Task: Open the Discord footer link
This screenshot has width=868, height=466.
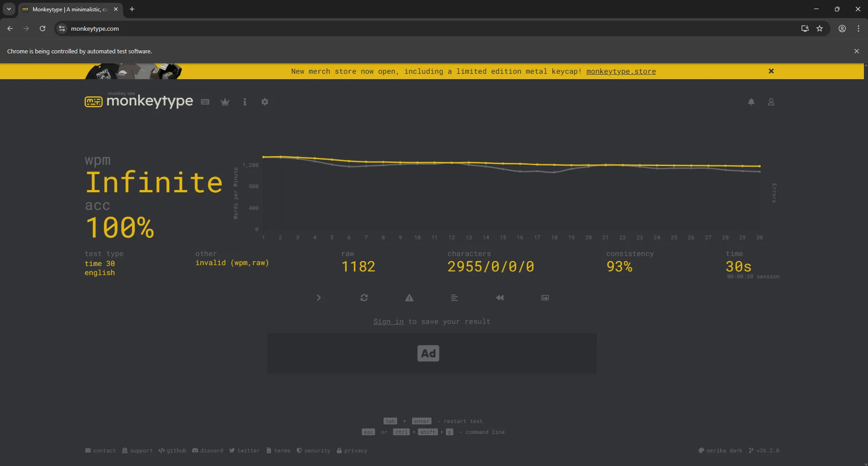Action: click(x=208, y=450)
